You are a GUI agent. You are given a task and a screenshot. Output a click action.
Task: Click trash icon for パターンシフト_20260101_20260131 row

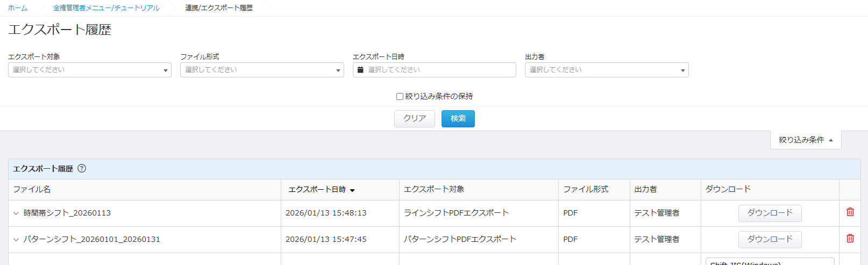pos(850,239)
